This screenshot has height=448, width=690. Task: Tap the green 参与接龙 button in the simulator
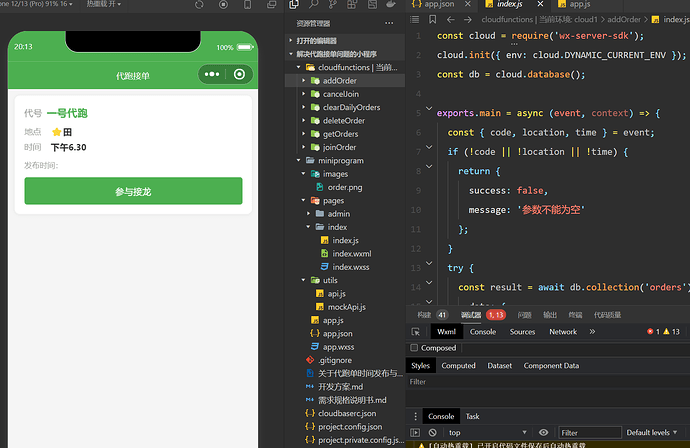133,191
